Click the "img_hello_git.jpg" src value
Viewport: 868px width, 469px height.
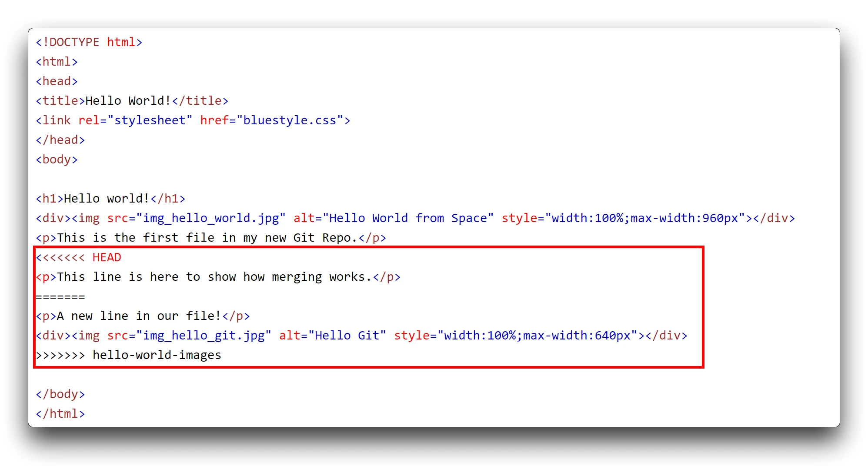click(204, 336)
